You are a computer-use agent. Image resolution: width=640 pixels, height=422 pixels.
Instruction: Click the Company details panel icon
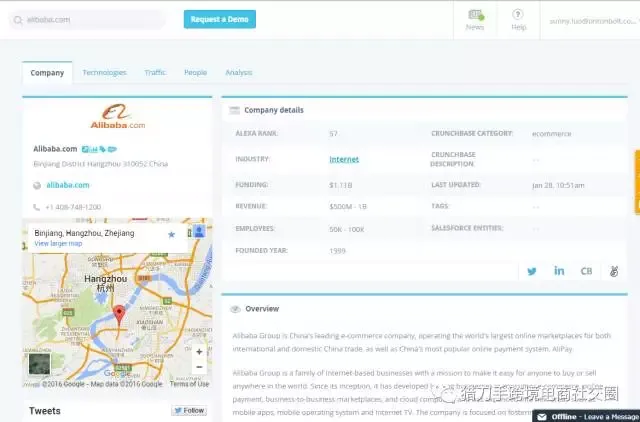(234, 110)
